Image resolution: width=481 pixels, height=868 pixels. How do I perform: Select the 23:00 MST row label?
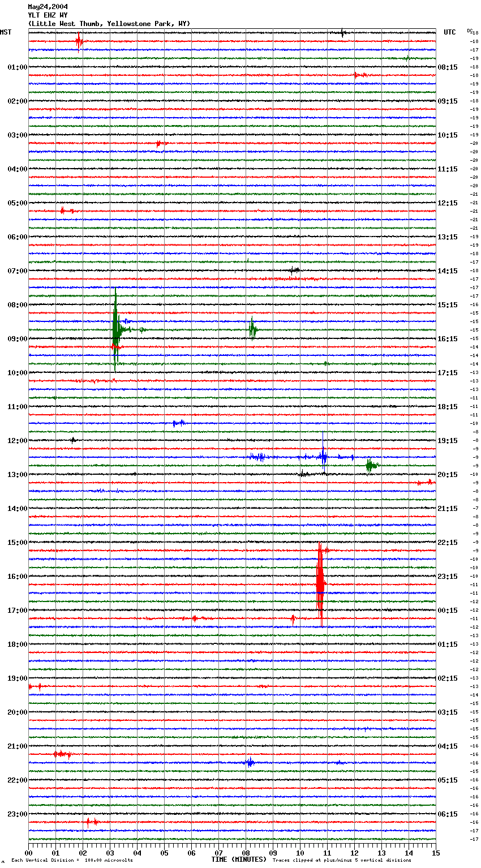[18, 814]
